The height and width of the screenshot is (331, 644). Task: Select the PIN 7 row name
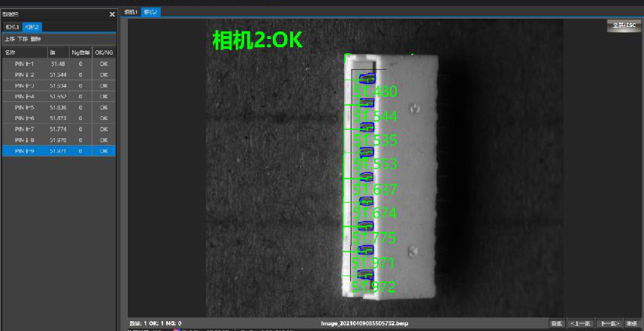coord(24,129)
